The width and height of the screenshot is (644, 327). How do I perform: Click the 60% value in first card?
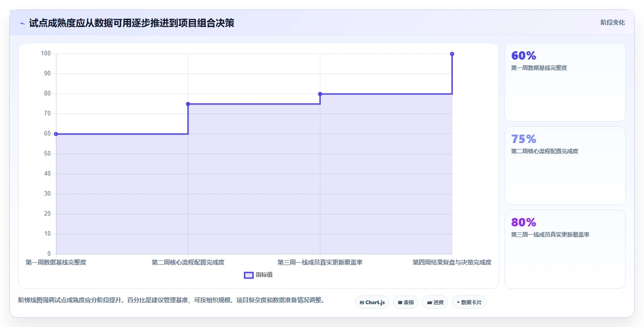click(x=524, y=55)
